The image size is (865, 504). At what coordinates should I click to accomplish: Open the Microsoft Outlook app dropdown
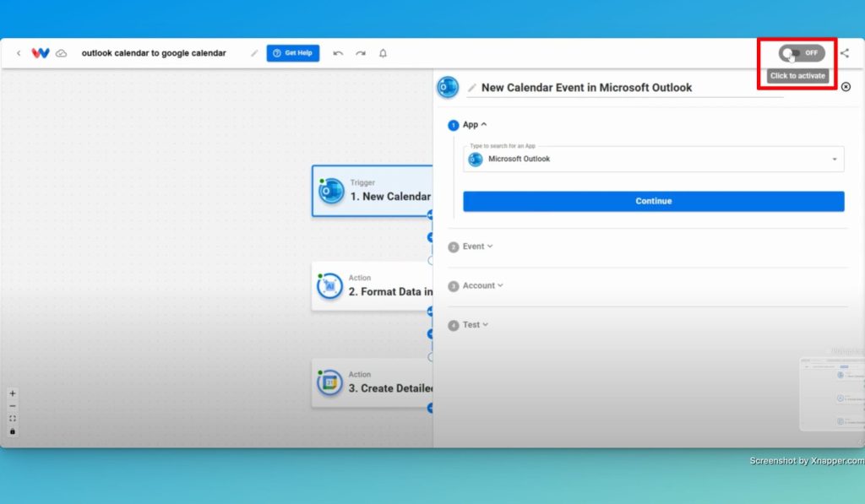pos(653,159)
